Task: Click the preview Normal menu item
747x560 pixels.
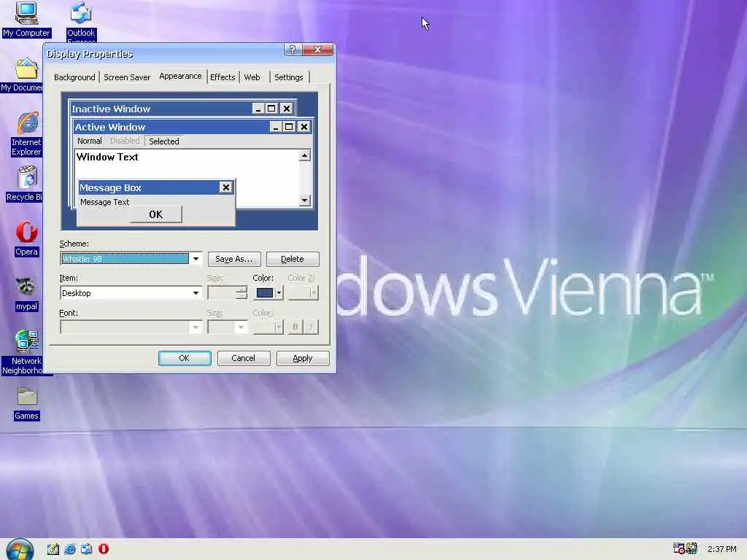Action: point(90,141)
